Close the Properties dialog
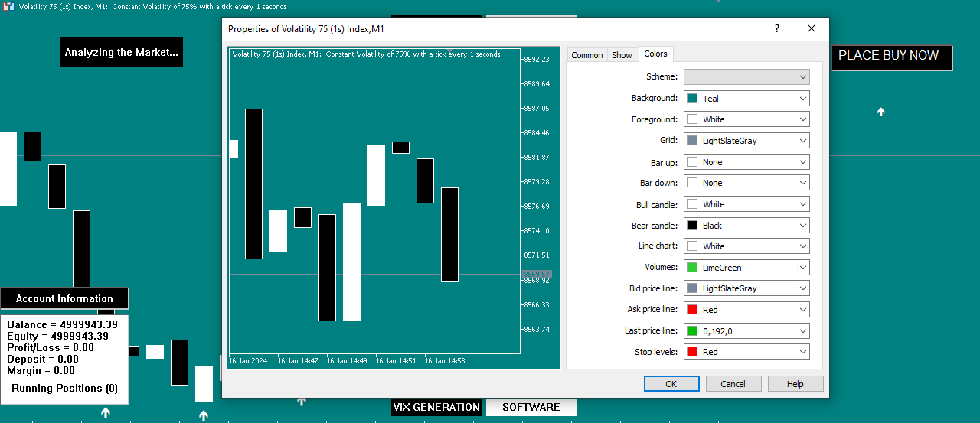Viewport: 980px width, 423px height. coord(812,29)
